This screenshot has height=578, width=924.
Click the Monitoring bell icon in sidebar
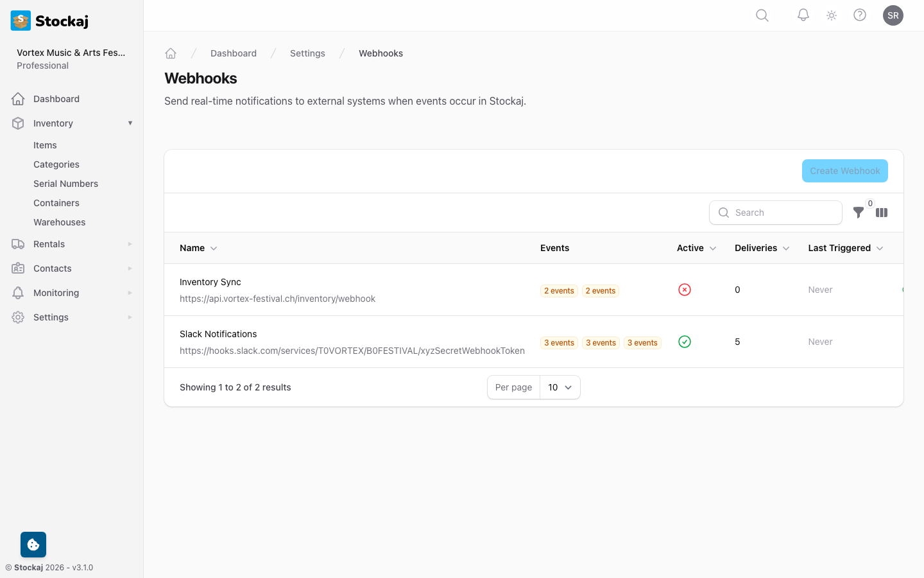18,293
